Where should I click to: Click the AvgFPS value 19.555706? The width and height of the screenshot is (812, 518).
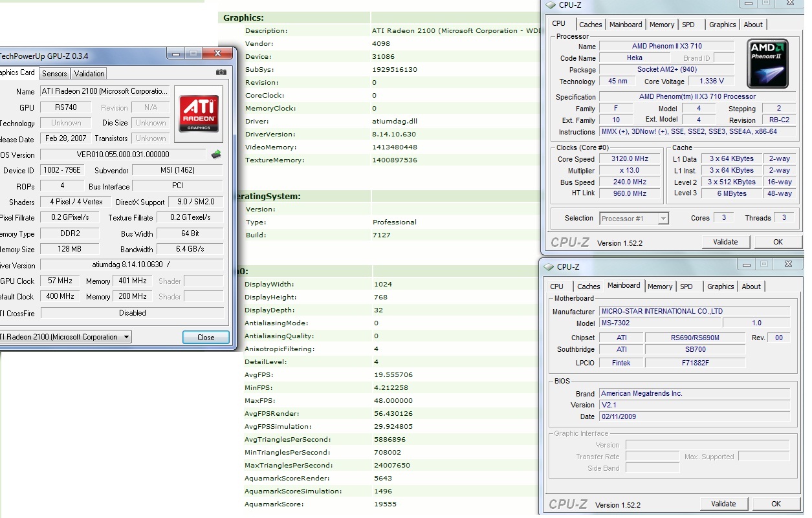tap(393, 375)
